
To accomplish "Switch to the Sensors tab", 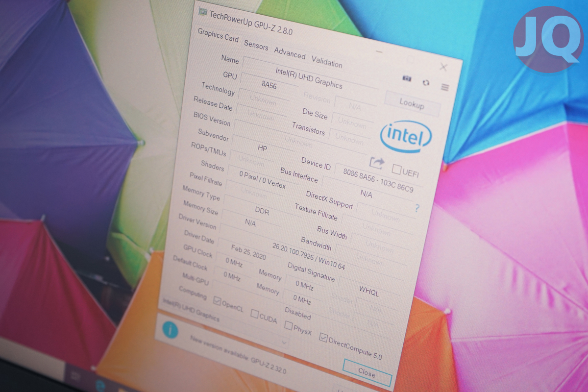I will (256, 46).
